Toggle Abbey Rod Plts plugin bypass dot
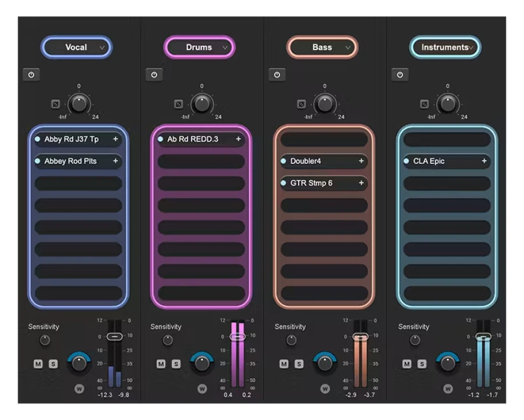 point(37,161)
